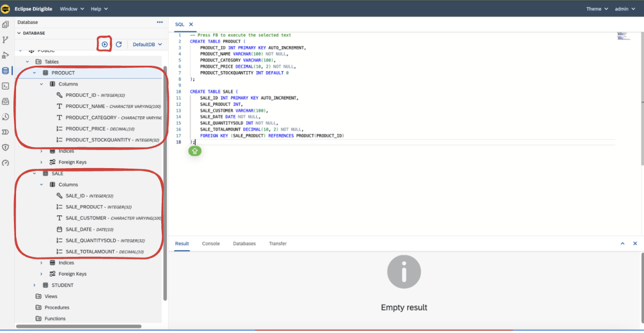The height and width of the screenshot is (333, 644).
Task: Select the PRODUCT_STOCKQUANTITY column row
Action: coord(88,140)
